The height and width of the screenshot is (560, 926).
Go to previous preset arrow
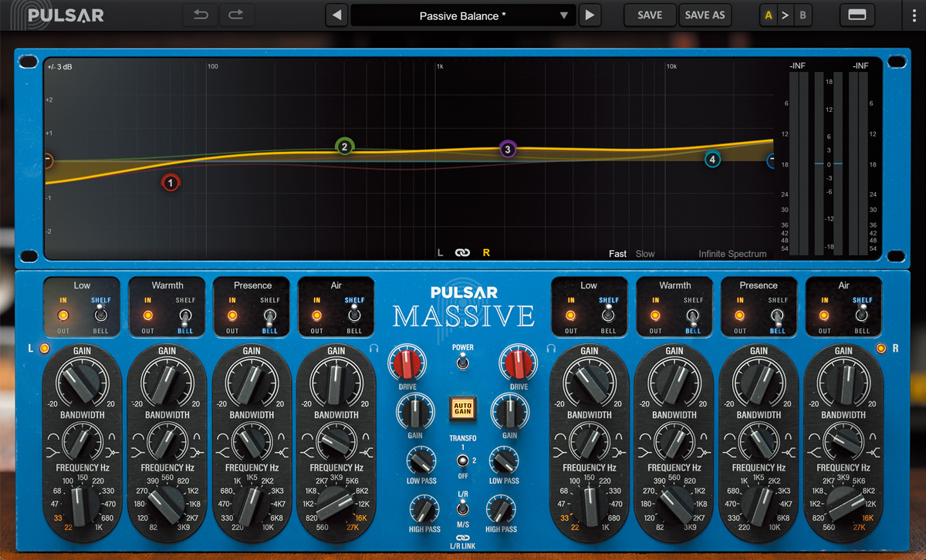[x=336, y=15]
